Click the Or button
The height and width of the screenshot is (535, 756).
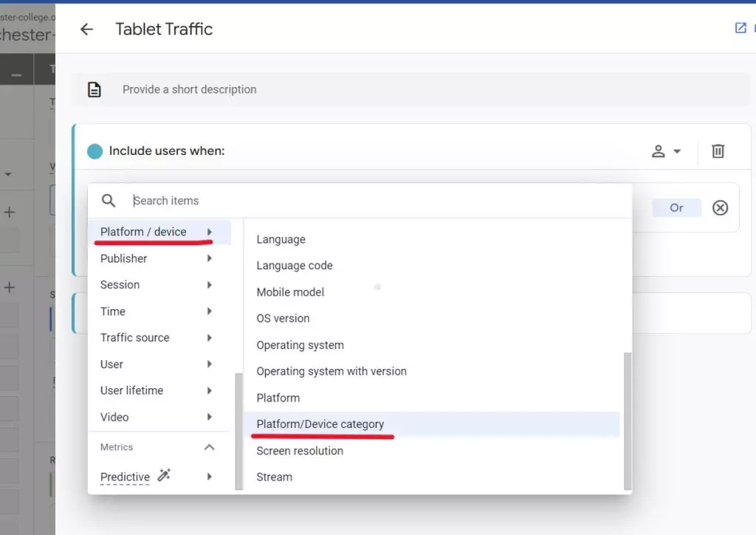pos(676,208)
